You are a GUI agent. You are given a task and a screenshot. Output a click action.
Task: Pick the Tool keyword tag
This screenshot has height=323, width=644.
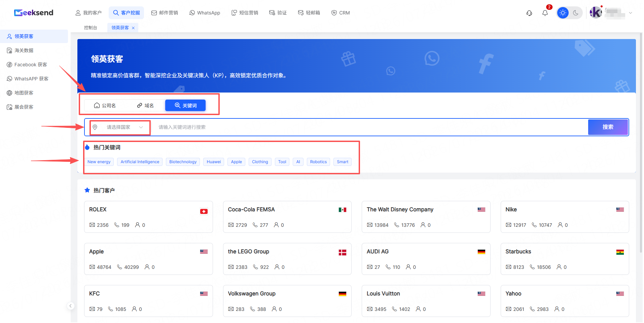click(x=282, y=162)
